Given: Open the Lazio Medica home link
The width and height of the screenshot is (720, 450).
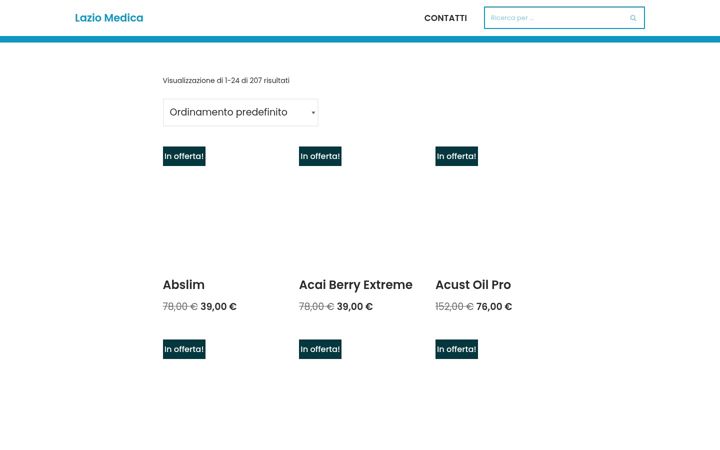Looking at the screenshot, I should pyautogui.click(x=109, y=18).
